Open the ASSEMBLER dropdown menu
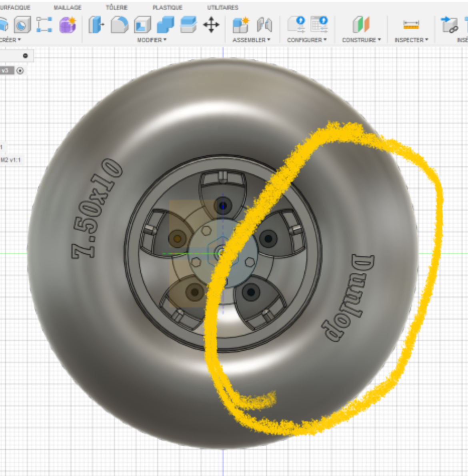The image size is (468, 476). pyautogui.click(x=251, y=40)
